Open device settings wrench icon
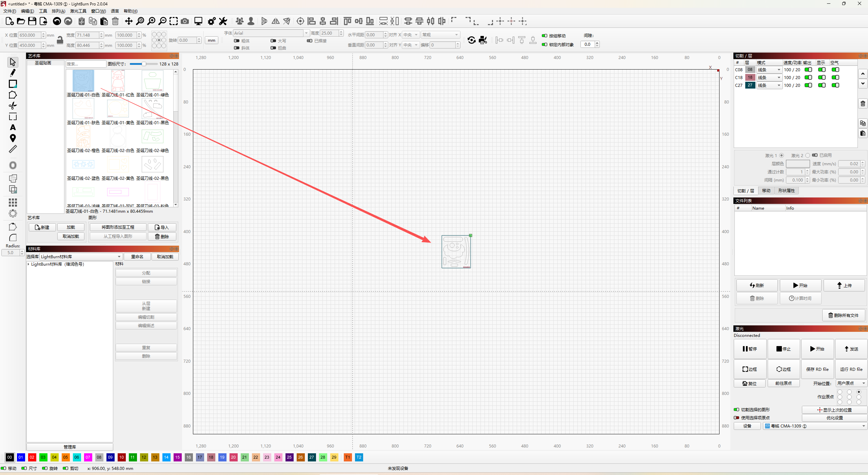 click(223, 21)
